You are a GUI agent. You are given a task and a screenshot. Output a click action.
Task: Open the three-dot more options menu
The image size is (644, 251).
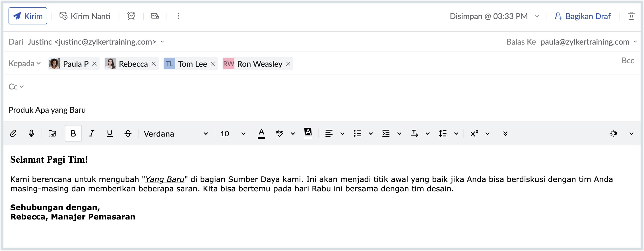coord(178,16)
